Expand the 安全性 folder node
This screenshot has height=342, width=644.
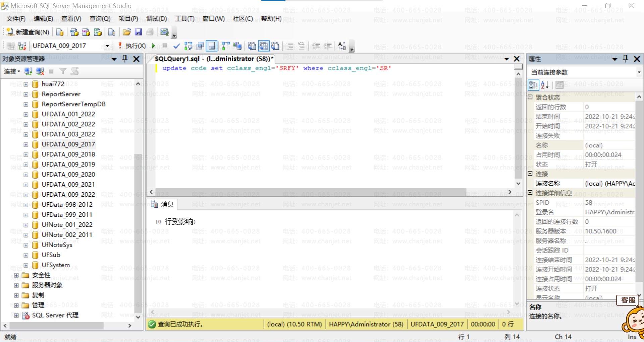click(16, 275)
